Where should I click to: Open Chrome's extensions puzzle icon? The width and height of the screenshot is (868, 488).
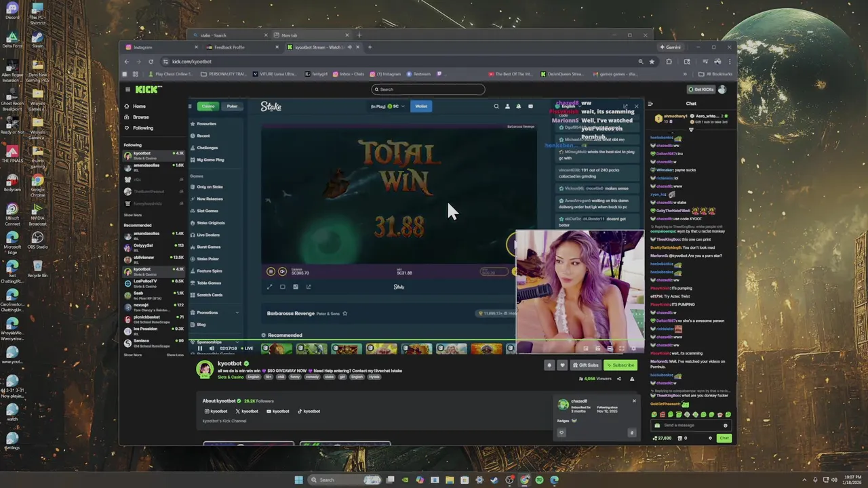(x=669, y=62)
